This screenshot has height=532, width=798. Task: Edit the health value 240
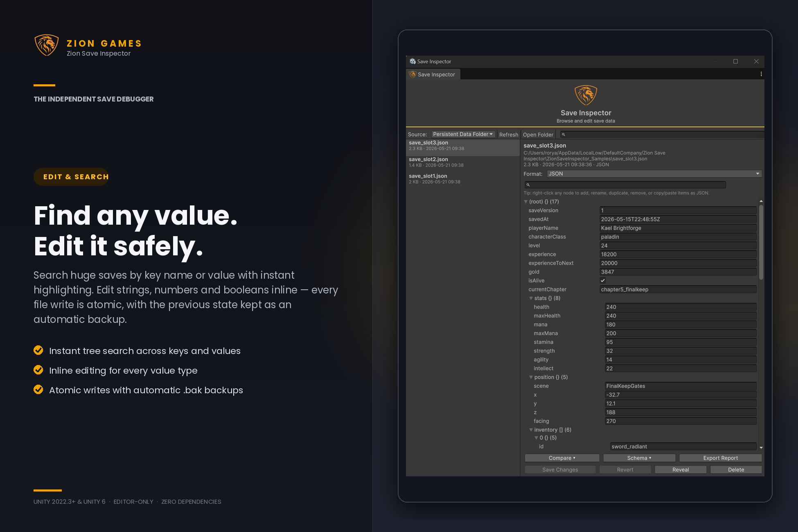(680, 307)
